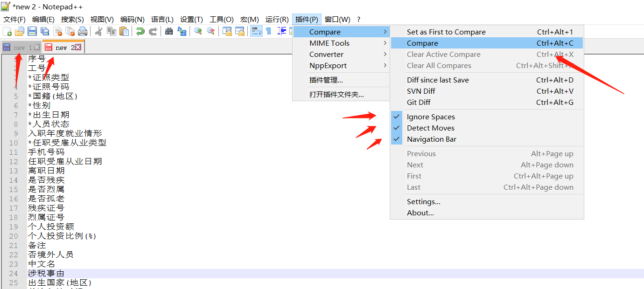Open the 工具(O) menu
The height and width of the screenshot is (289, 644).
click(x=222, y=20)
